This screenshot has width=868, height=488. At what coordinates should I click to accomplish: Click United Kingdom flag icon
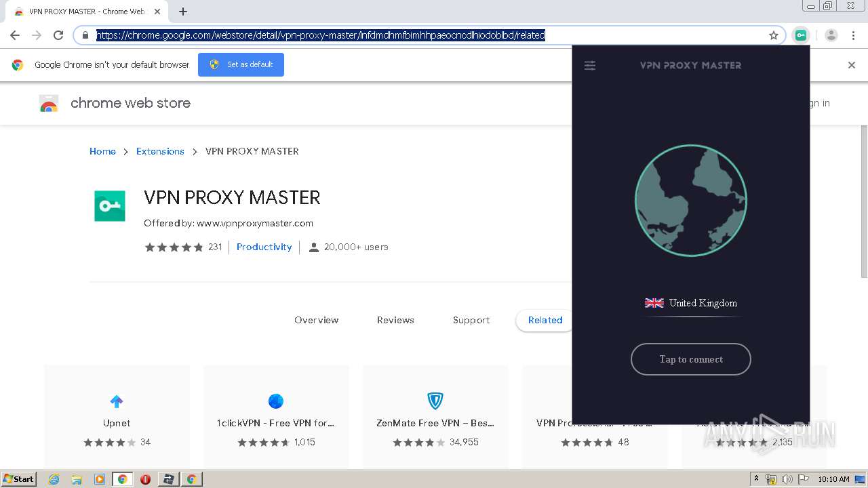point(654,303)
